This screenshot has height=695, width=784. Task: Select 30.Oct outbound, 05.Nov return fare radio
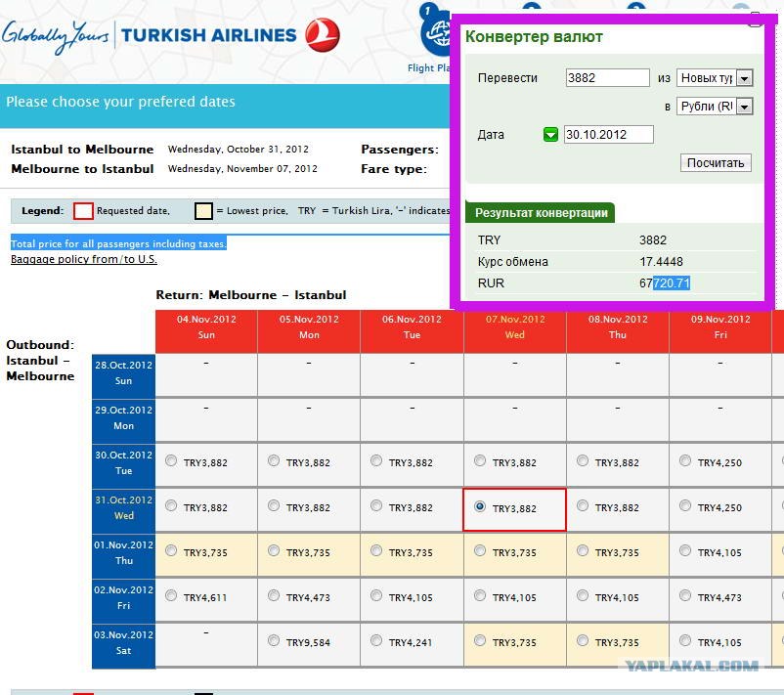[x=274, y=460]
